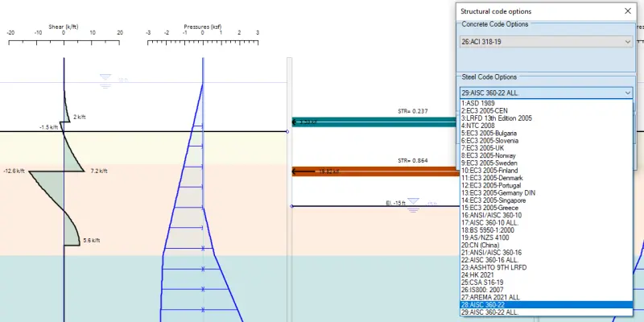
Task: Click the orange lower strut STR=0.864
Action: [375, 171]
